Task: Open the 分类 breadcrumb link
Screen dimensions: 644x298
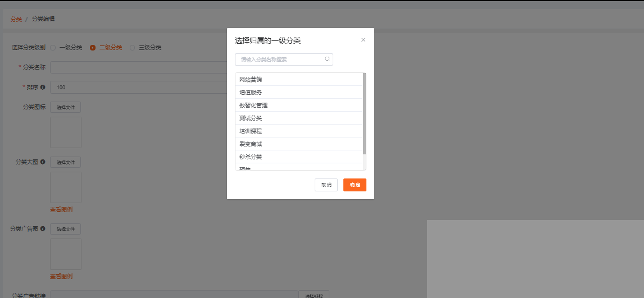Action: 16,19
